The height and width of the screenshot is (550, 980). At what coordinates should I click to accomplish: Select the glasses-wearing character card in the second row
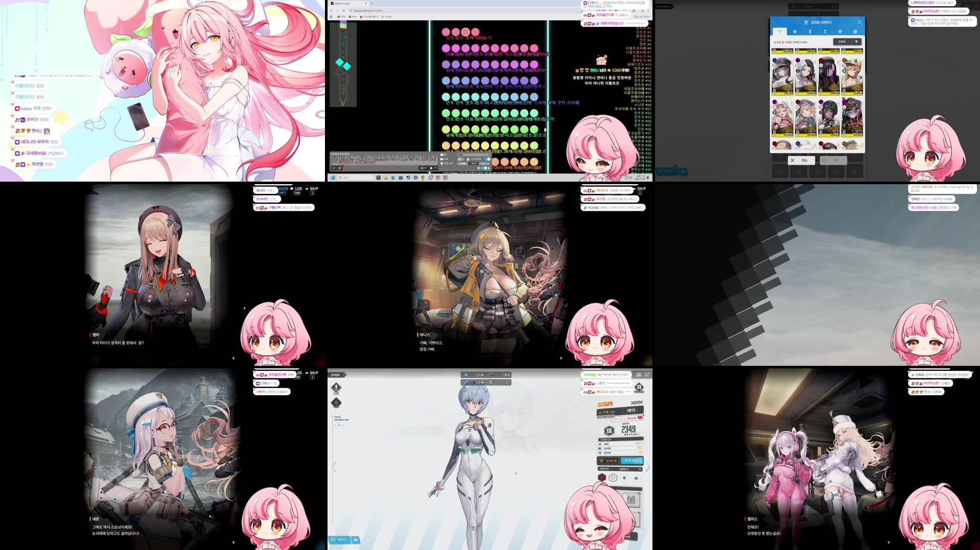[852, 117]
